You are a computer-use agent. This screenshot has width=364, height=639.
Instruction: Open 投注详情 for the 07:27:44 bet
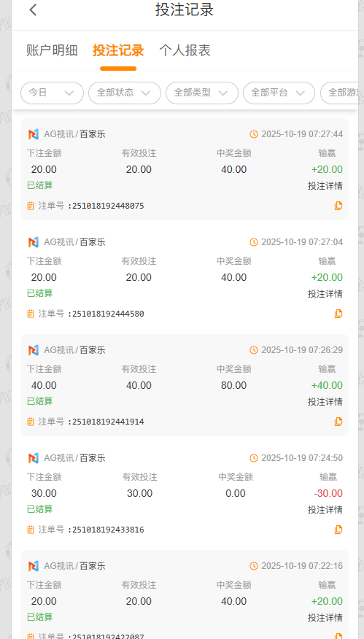pyautogui.click(x=325, y=186)
